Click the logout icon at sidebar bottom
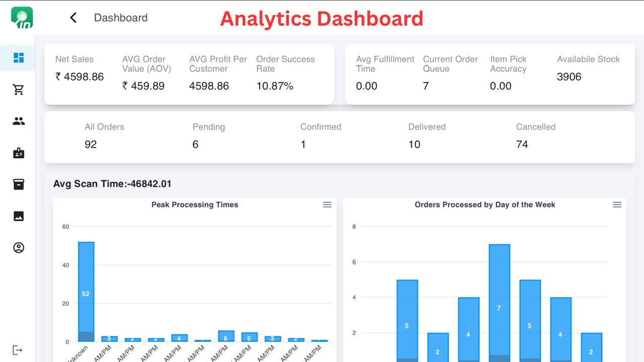Image resolution: width=644 pixels, height=362 pixels. tap(18, 349)
